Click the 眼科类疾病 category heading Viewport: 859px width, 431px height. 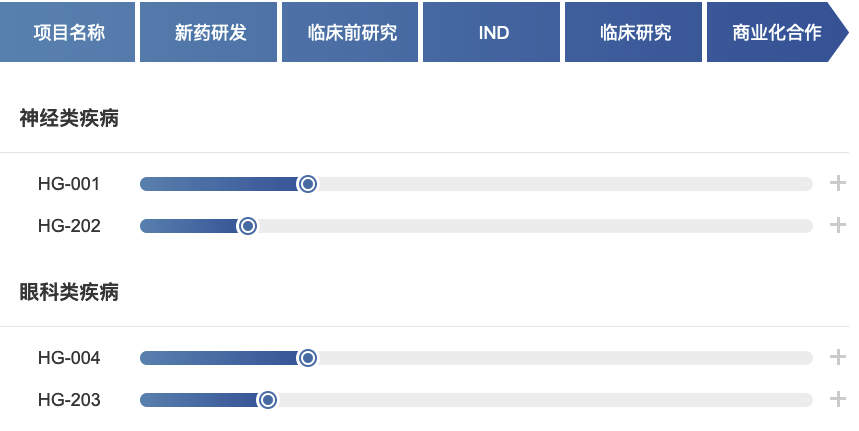[70, 293]
